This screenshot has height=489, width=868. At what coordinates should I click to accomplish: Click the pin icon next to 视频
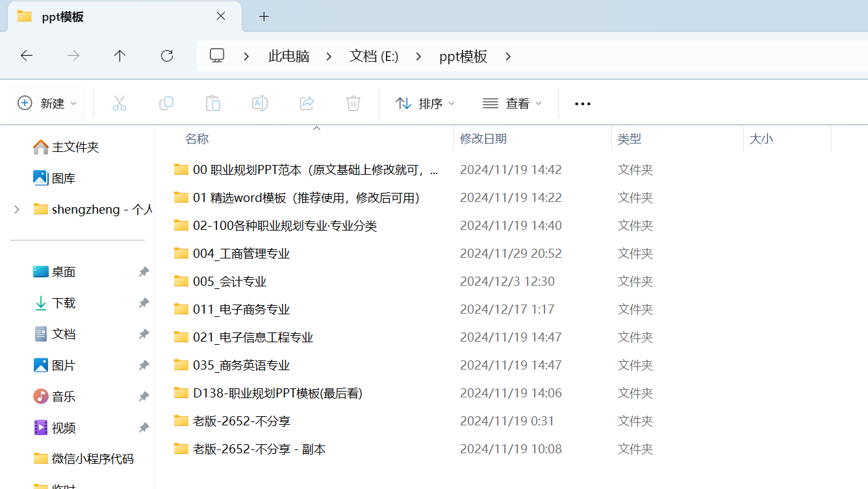pos(144,428)
